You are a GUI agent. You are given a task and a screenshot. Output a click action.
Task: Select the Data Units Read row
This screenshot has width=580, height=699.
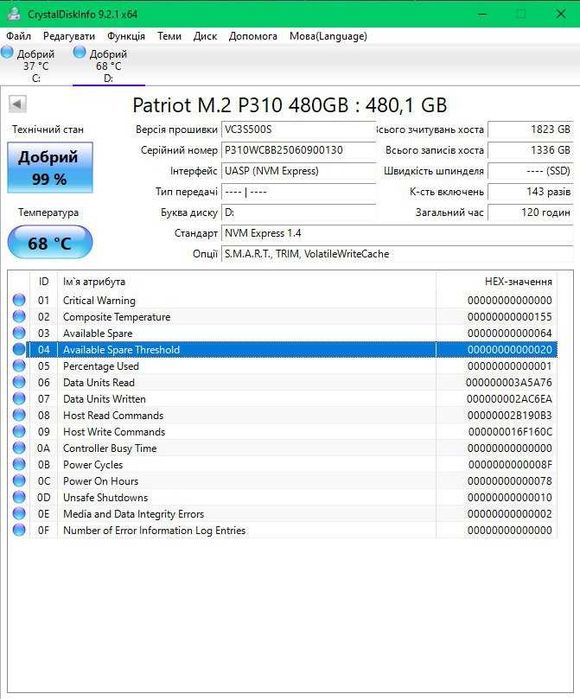(x=283, y=382)
